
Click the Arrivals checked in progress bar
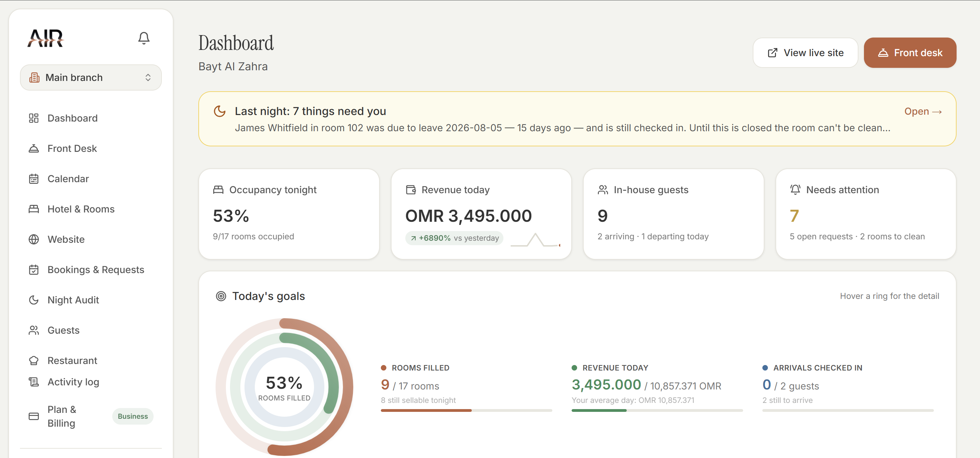point(848,411)
